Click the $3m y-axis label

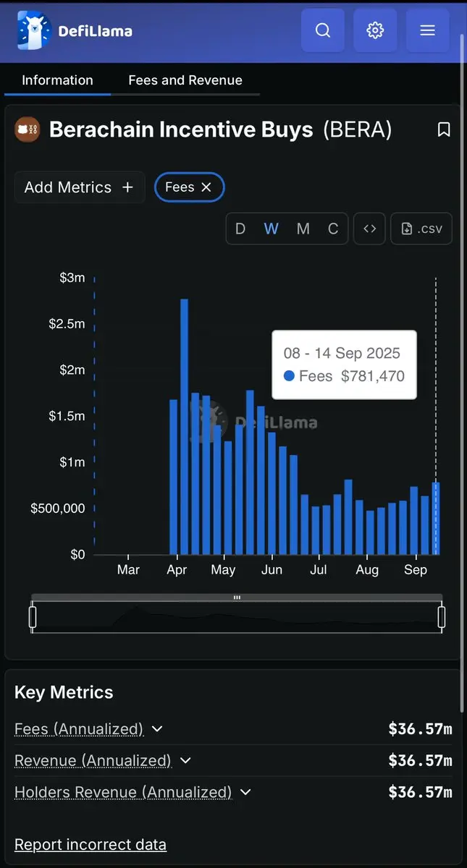72,278
